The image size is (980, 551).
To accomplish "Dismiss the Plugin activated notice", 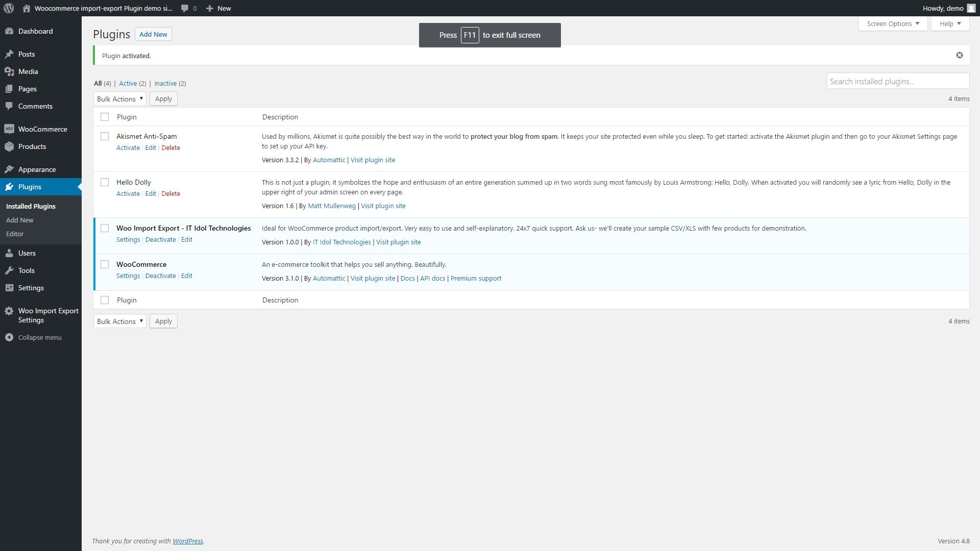I will coord(959,55).
